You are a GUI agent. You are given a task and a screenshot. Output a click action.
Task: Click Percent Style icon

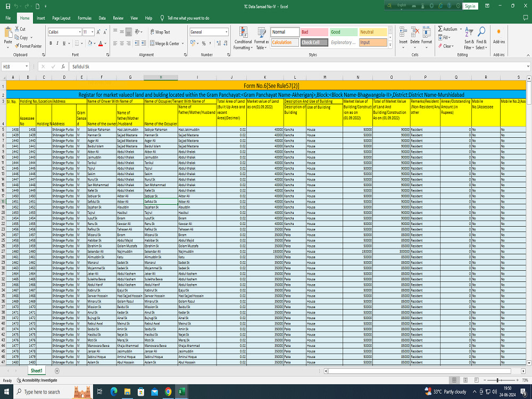coord(204,43)
